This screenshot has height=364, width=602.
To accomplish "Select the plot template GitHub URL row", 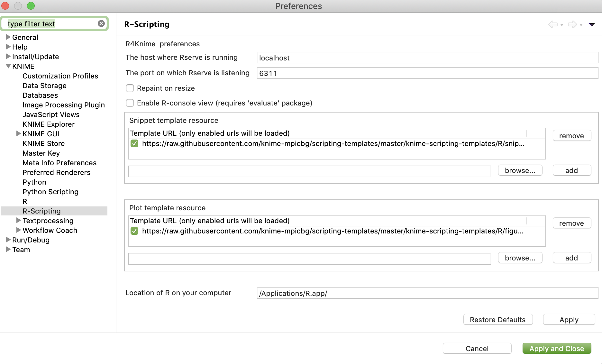I will (337, 231).
